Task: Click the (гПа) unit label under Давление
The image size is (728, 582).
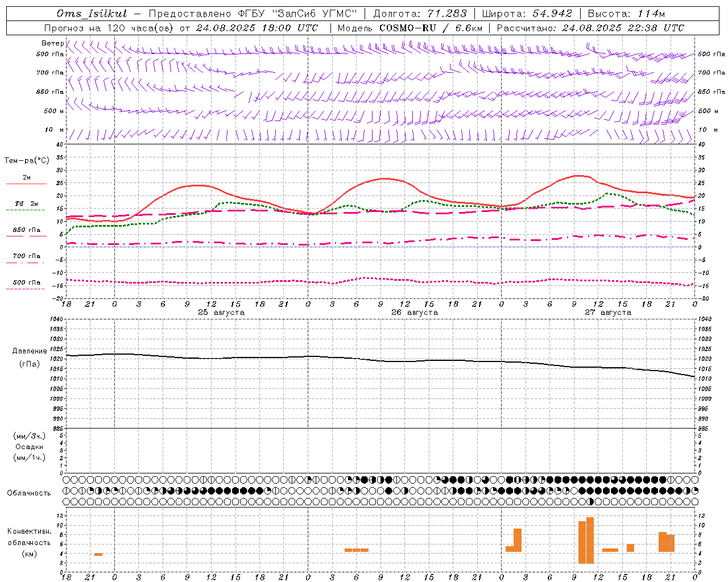Action: (x=30, y=364)
